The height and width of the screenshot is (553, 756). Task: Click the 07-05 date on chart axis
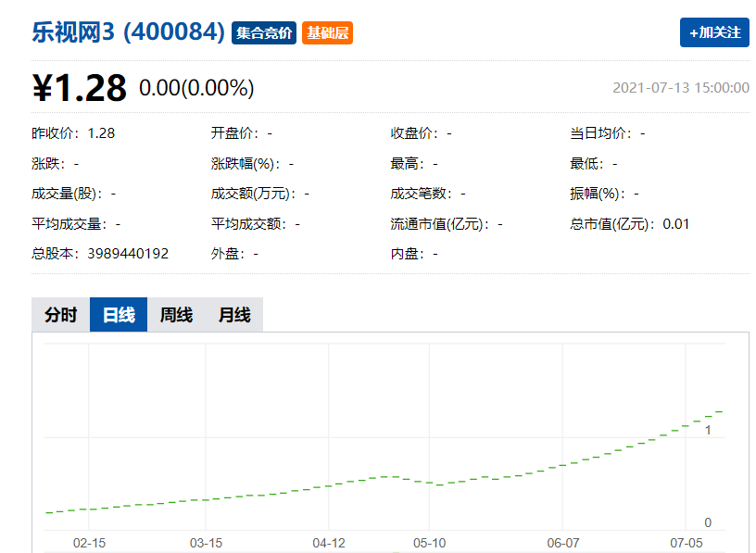click(687, 543)
